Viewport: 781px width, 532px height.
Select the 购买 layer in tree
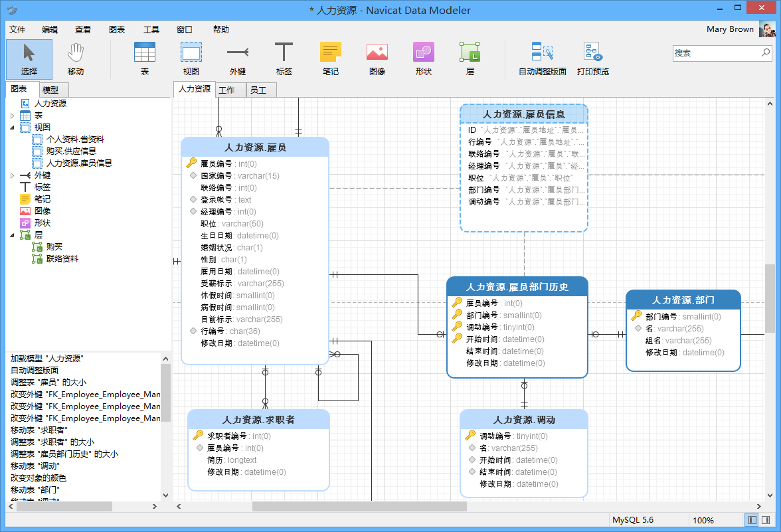[54, 246]
